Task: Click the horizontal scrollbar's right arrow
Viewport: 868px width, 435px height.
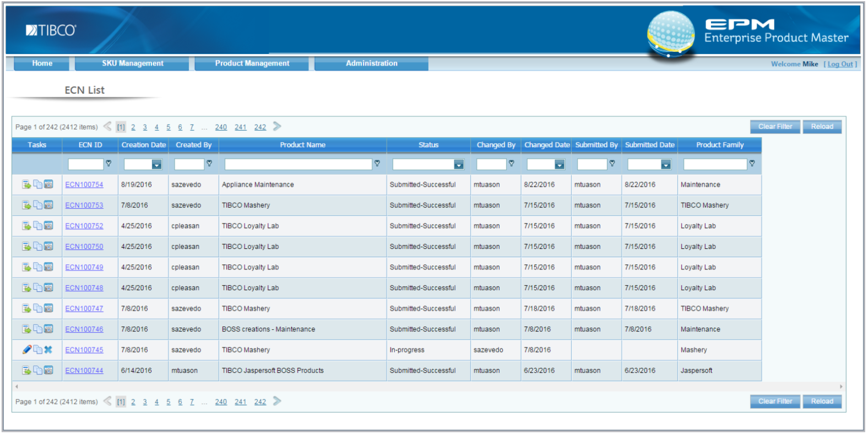Action: coord(841,387)
